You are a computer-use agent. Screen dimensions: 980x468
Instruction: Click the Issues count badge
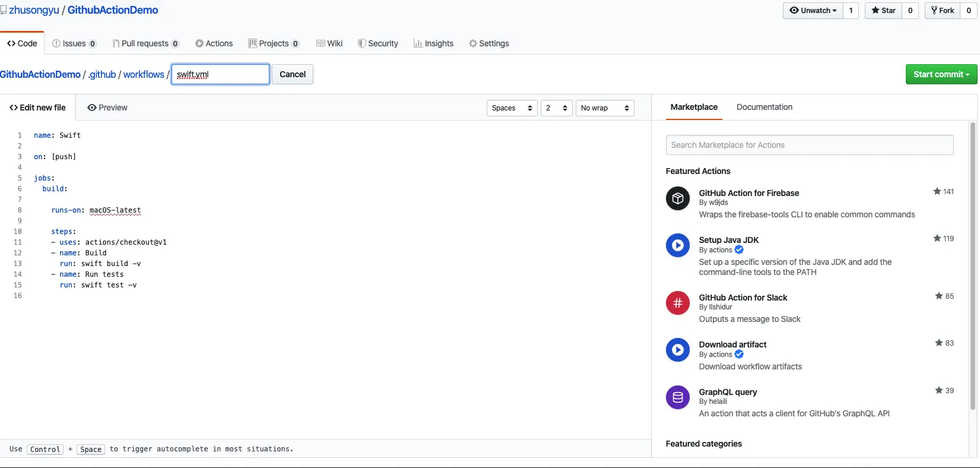(93, 44)
